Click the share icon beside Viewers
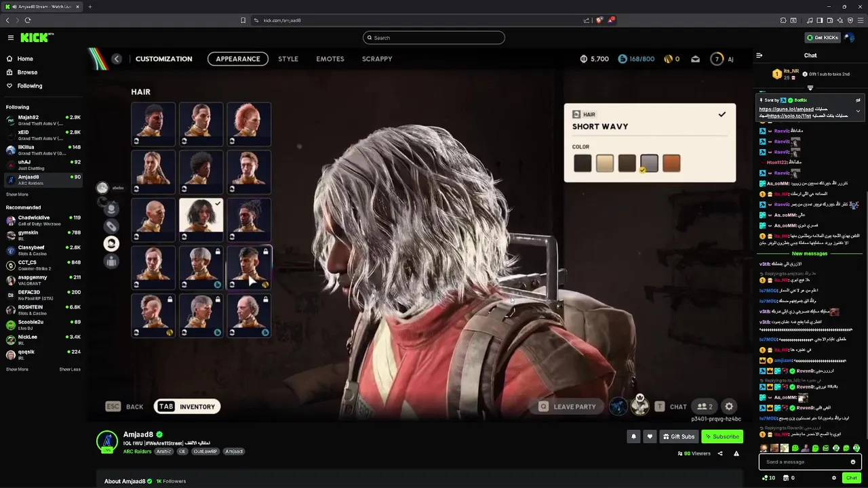 (720, 453)
